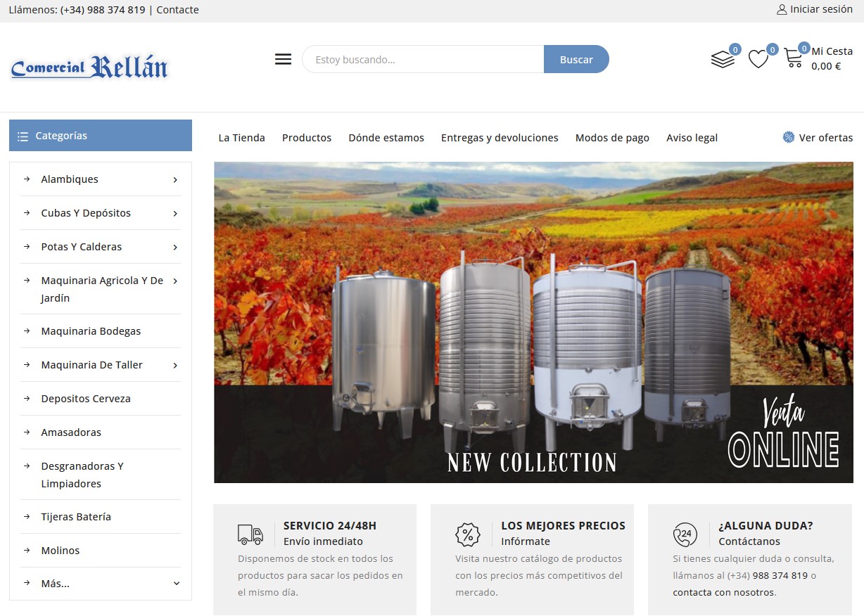
Task: Click the delivery truck icon in Servicio 24/48H
Action: [250, 534]
